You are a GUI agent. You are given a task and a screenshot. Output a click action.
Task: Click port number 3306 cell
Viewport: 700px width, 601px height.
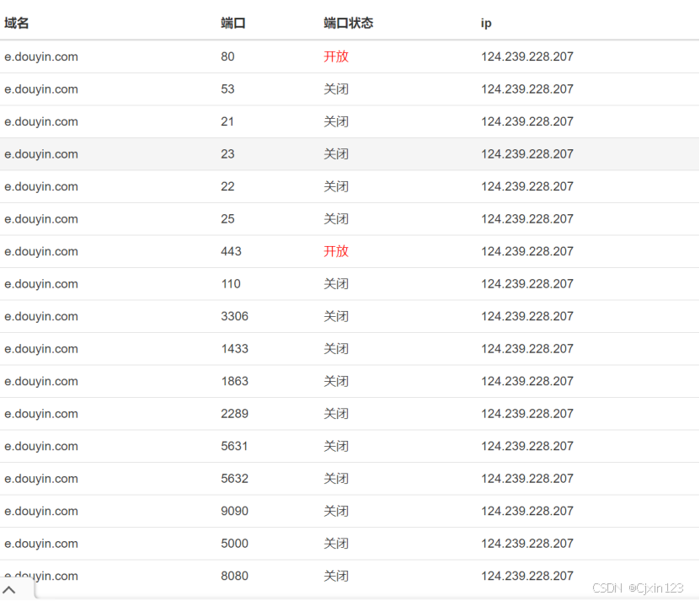click(234, 316)
